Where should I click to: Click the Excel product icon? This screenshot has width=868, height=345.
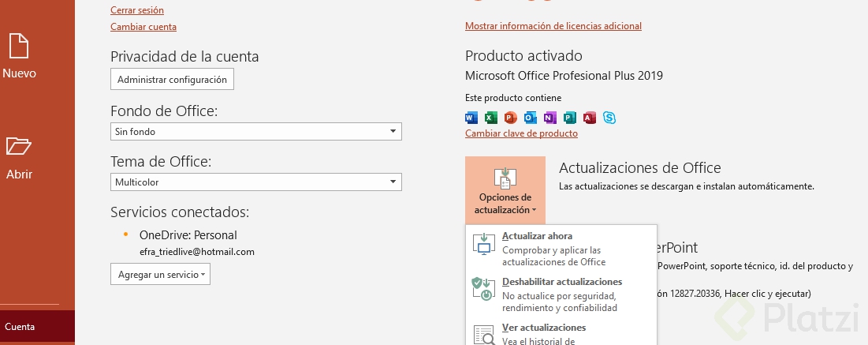[490, 118]
